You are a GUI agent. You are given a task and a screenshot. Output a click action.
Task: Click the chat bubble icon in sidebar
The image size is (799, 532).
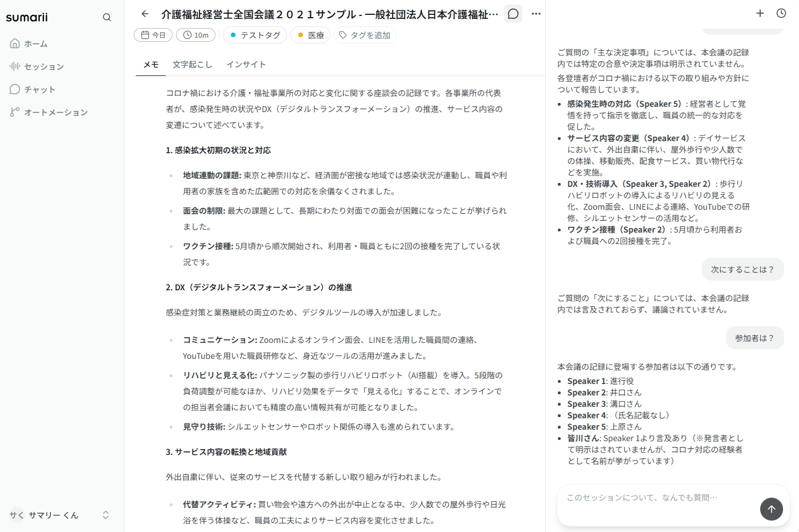[15, 89]
